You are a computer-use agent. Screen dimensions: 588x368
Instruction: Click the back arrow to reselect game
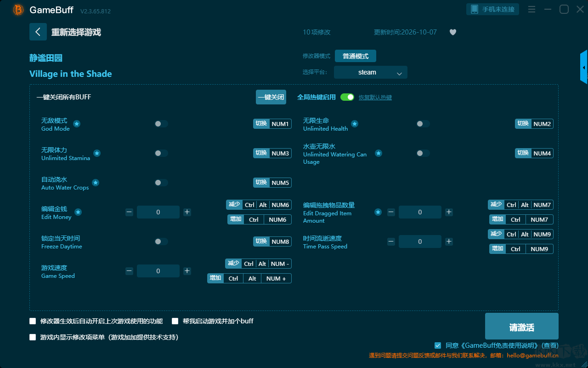38,32
